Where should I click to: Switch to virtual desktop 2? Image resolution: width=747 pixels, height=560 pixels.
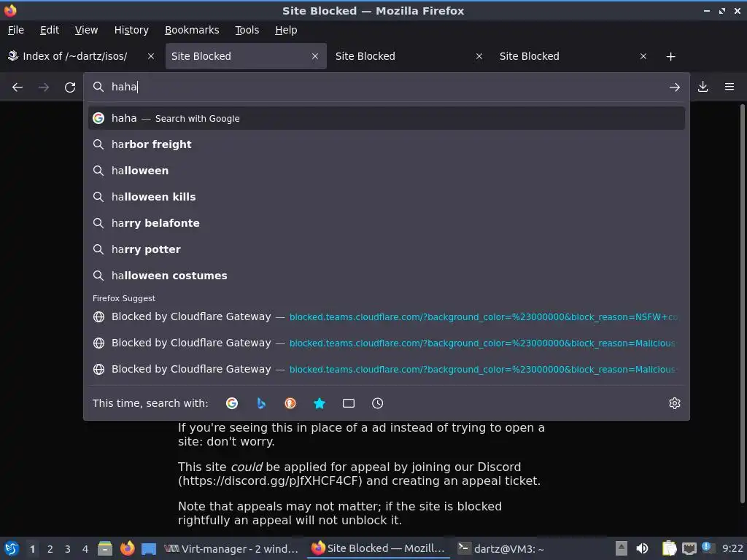(x=50, y=549)
